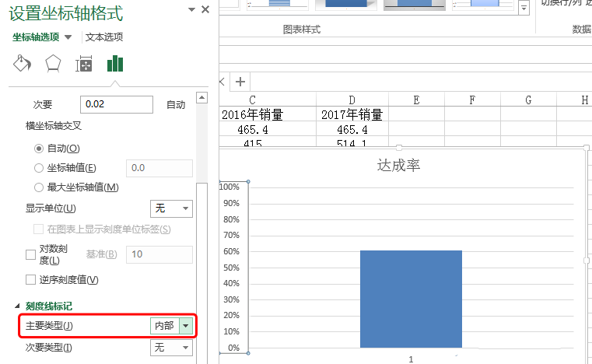Click the 坐标轴值 input field showing 0.0
592x364 pixels.
coord(159,168)
